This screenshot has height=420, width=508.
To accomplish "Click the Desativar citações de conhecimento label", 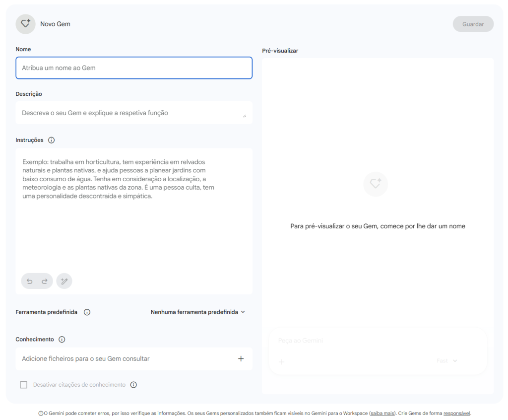I will tap(79, 385).
